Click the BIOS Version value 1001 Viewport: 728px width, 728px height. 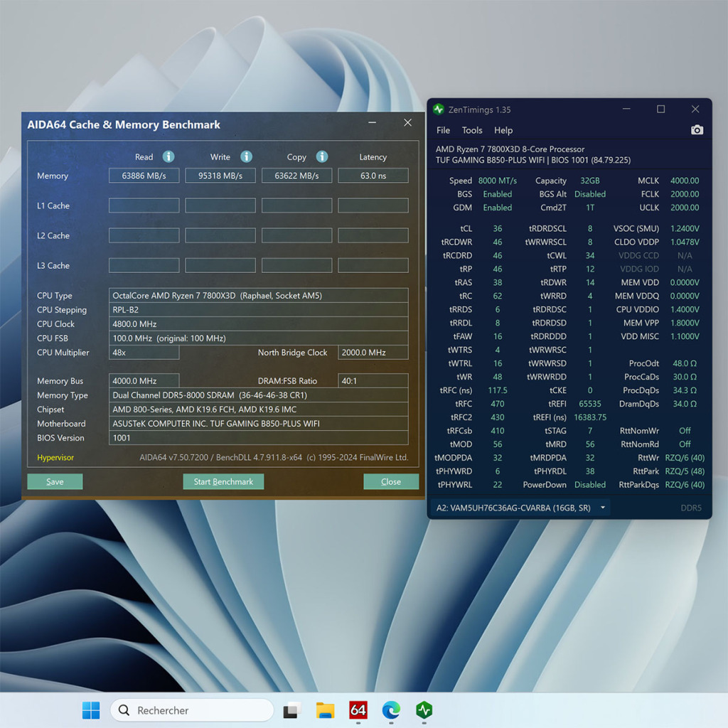[x=259, y=438]
